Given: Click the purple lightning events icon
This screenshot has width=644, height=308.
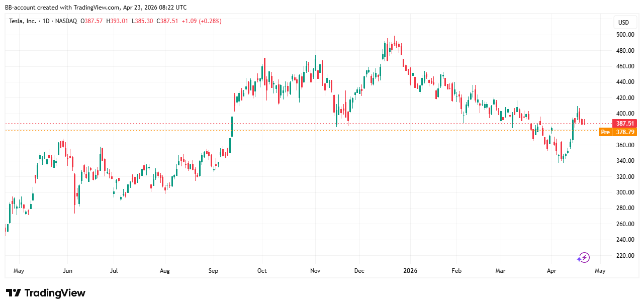Looking at the screenshot, I should coord(583,258).
